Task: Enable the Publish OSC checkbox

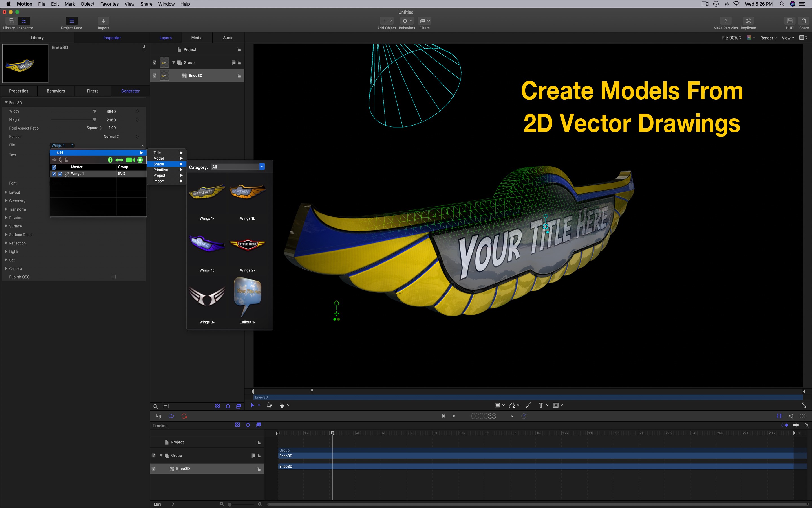Action: (113, 277)
